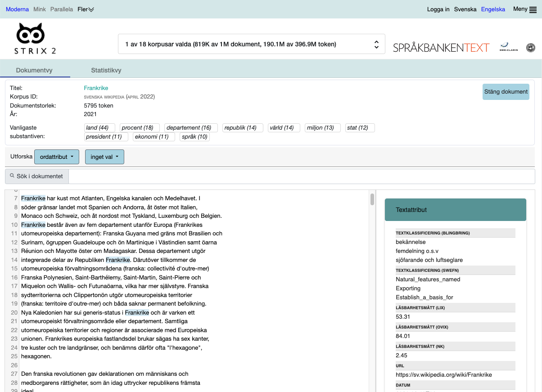Click the Logga in link

[x=438, y=9]
